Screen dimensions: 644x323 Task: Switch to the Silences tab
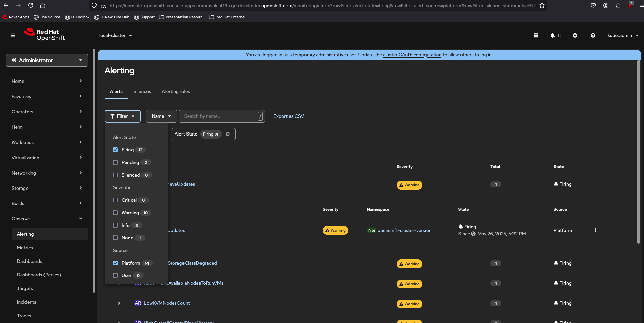(142, 91)
